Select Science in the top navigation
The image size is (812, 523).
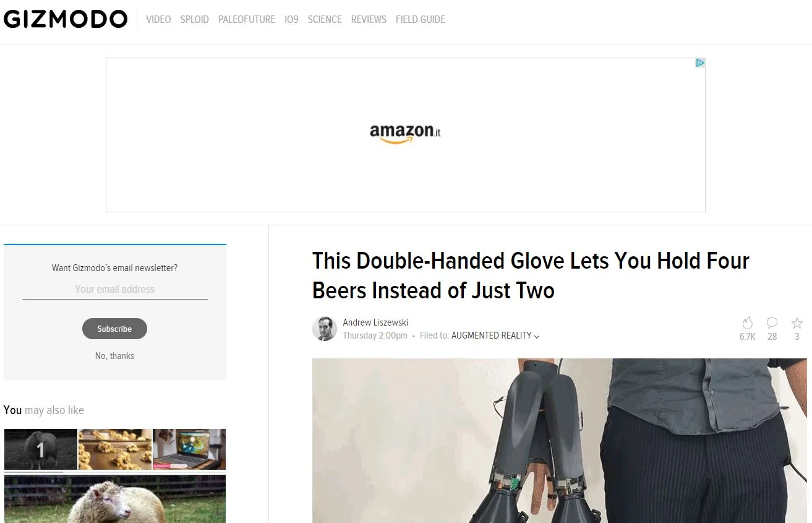325,19
